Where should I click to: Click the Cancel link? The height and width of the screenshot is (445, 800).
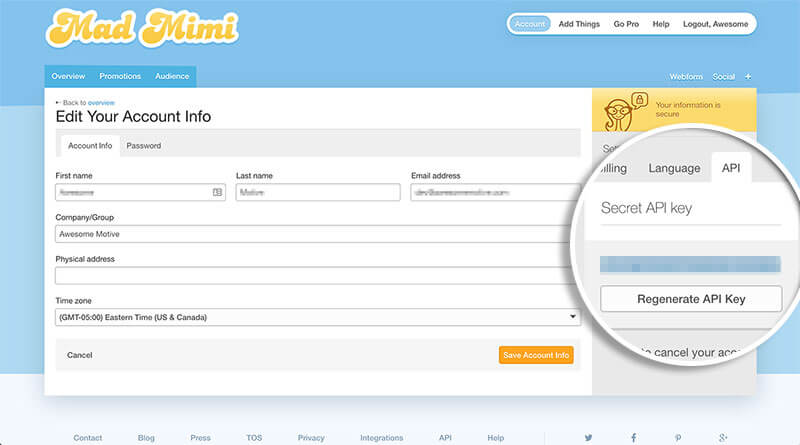(x=80, y=355)
